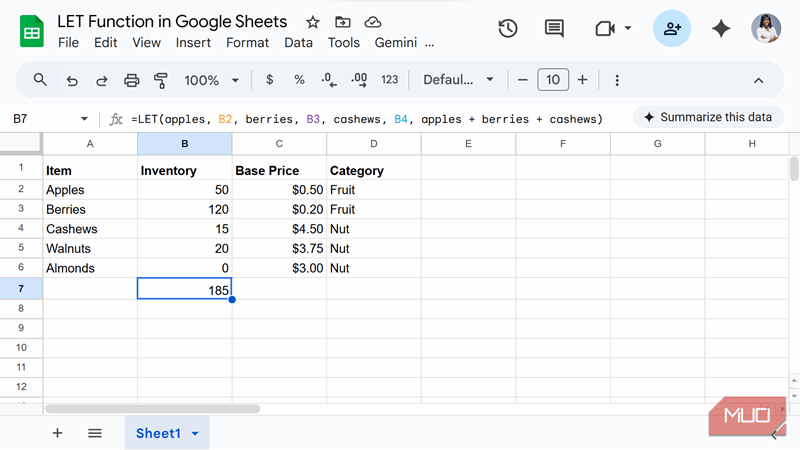Open the File menu
The image size is (800, 450).
click(68, 43)
